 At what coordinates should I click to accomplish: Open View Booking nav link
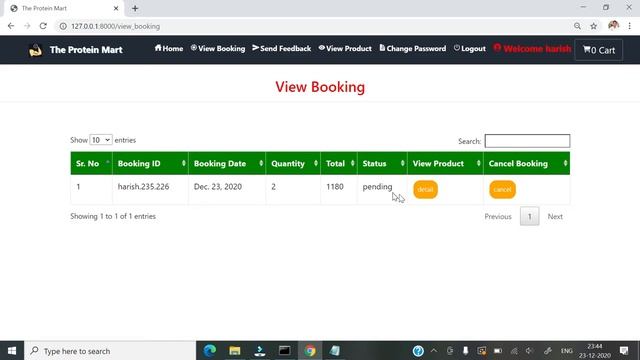(218, 48)
